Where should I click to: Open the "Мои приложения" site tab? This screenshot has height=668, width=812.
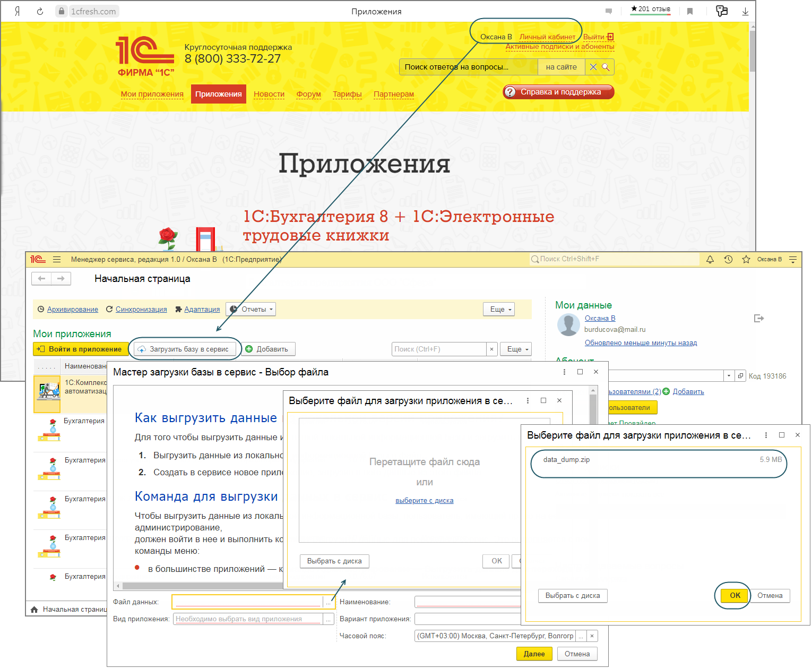152,94
